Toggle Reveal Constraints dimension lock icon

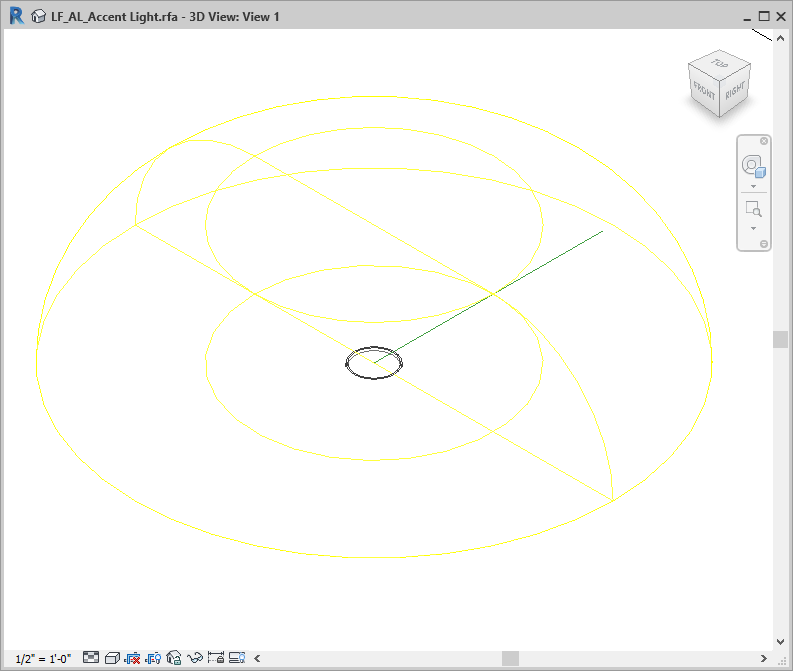216,658
